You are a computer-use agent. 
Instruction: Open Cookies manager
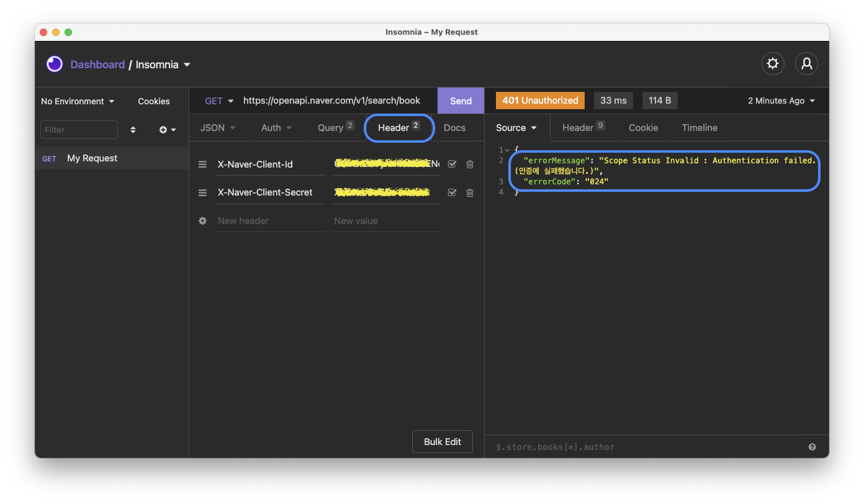[x=154, y=101]
